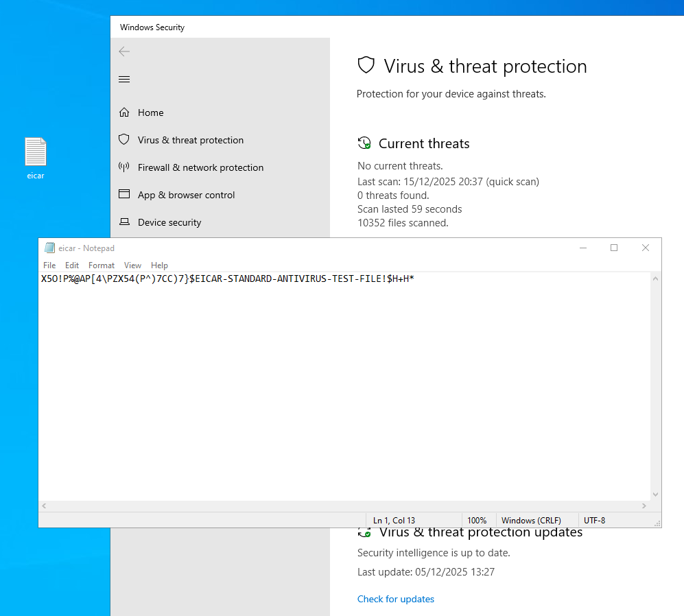Open the Edit menu in Notepad
This screenshot has height=616, width=684.
pos(72,265)
